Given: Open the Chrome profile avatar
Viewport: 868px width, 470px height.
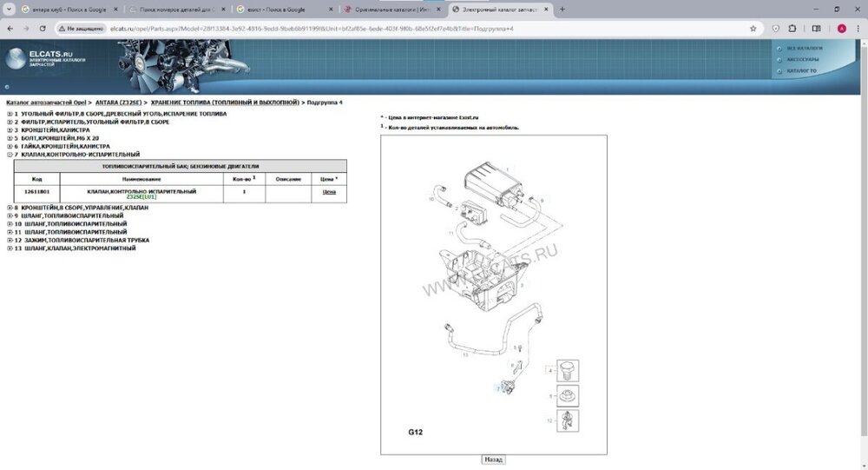Looking at the screenshot, I should [x=841, y=28].
